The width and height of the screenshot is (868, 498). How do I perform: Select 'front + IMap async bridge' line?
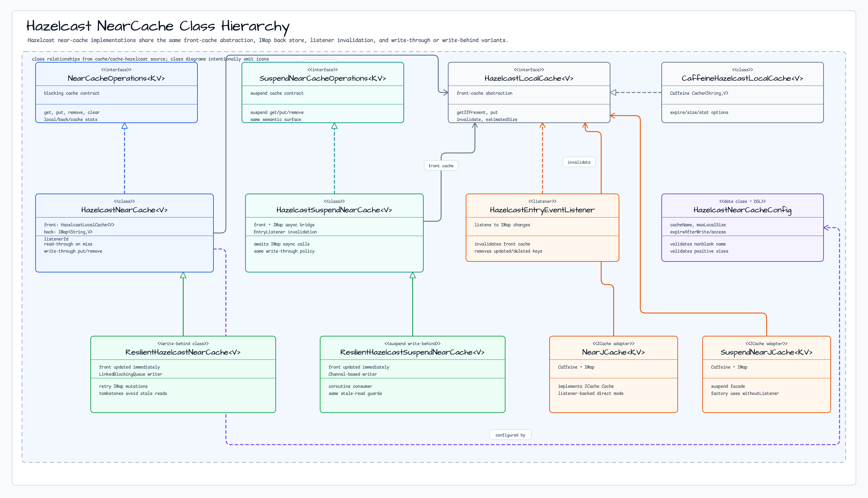pyautogui.click(x=284, y=225)
